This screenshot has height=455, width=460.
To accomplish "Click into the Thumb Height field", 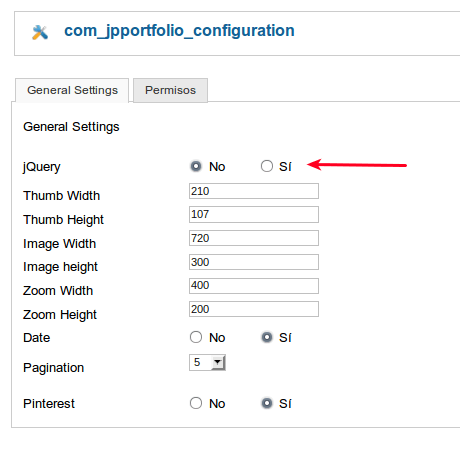I will click(254, 214).
